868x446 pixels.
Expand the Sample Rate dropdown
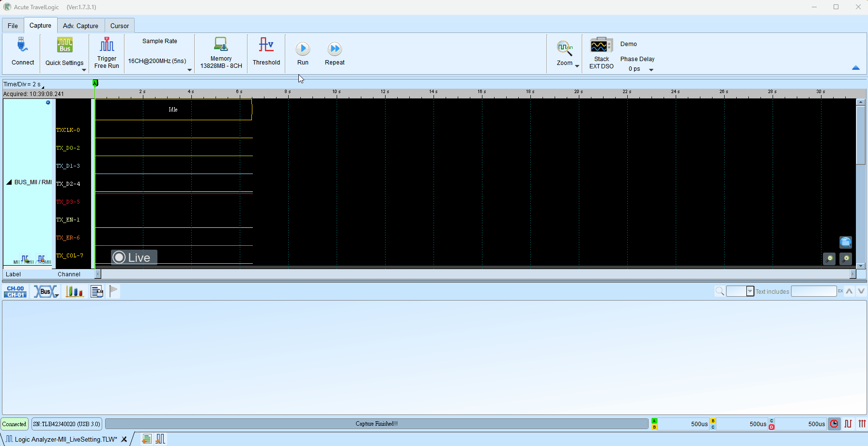click(x=189, y=70)
